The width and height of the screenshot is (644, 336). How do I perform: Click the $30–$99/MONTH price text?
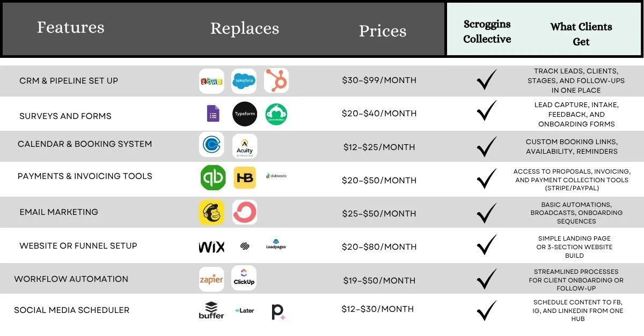point(379,80)
